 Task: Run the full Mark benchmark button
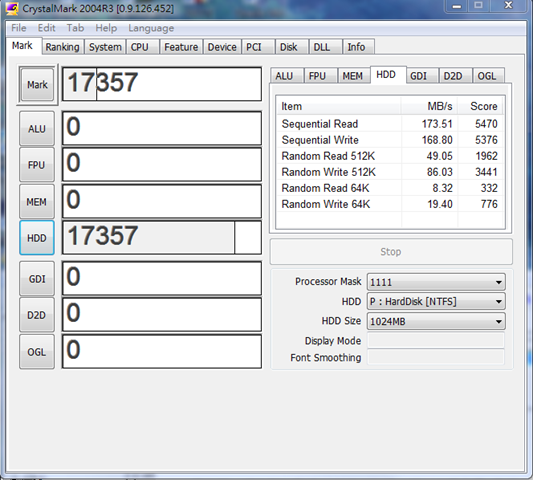pyautogui.click(x=37, y=85)
